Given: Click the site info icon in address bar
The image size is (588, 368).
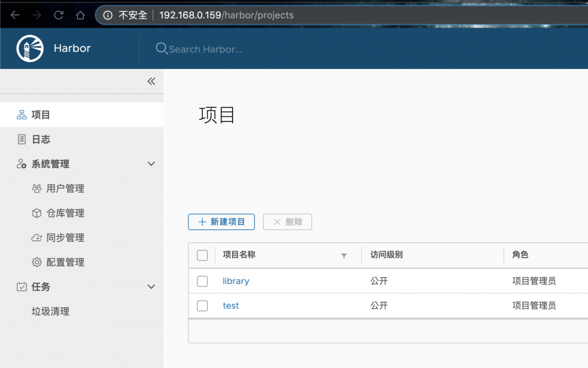Looking at the screenshot, I should click(107, 15).
